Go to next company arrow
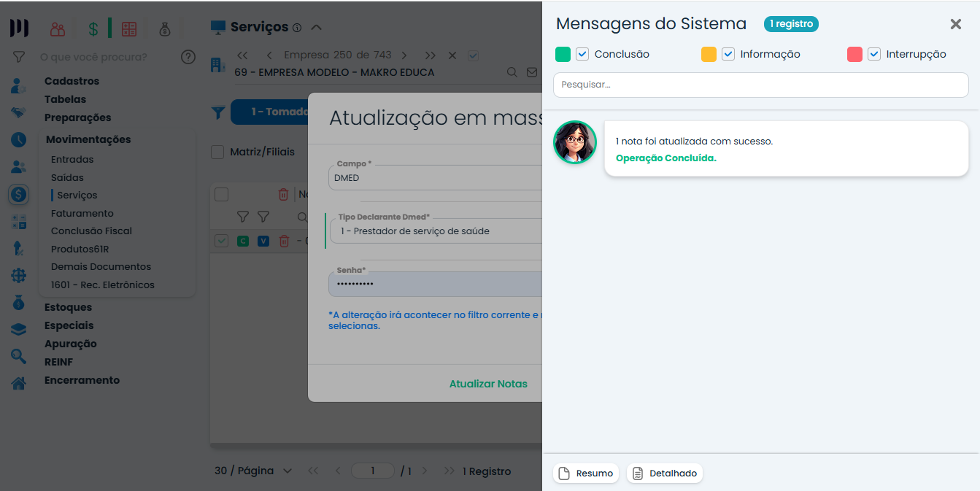This screenshot has width=980, height=491. [404, 55]
